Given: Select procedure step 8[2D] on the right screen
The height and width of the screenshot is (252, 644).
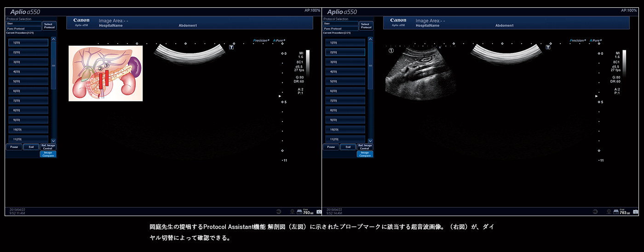Looking at the screenshot, I should [345, 110].
